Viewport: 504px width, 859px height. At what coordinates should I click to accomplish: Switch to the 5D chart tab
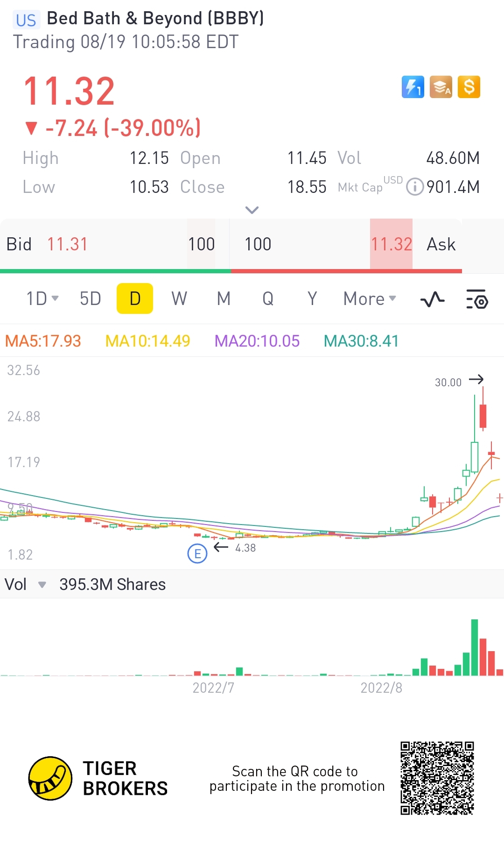(90, 298)
